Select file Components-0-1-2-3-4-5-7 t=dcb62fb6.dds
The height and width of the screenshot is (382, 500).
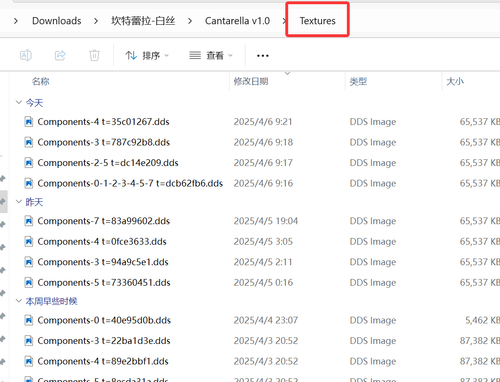(130, 183)
